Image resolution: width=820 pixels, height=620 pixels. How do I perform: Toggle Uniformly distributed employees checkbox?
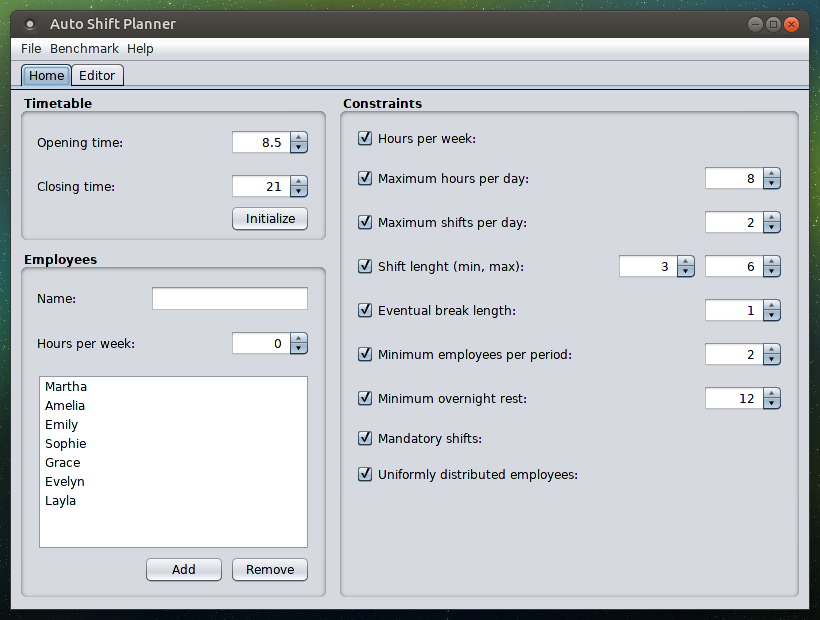(x=365, y=474)
